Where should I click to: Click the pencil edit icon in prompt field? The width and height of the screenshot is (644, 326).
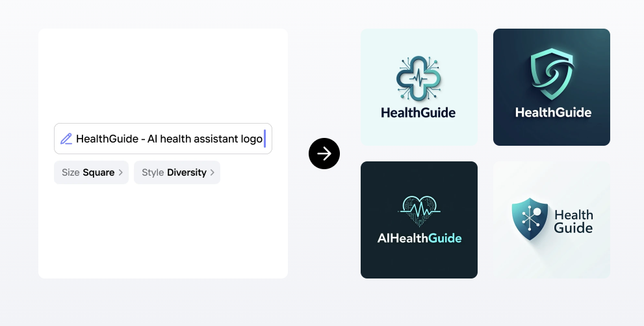tap(66, 139)
